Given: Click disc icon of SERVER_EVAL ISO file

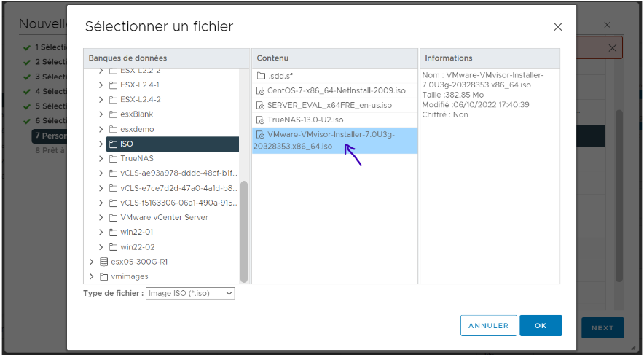Looking at the screenshot, I should (x=260, y=106).
